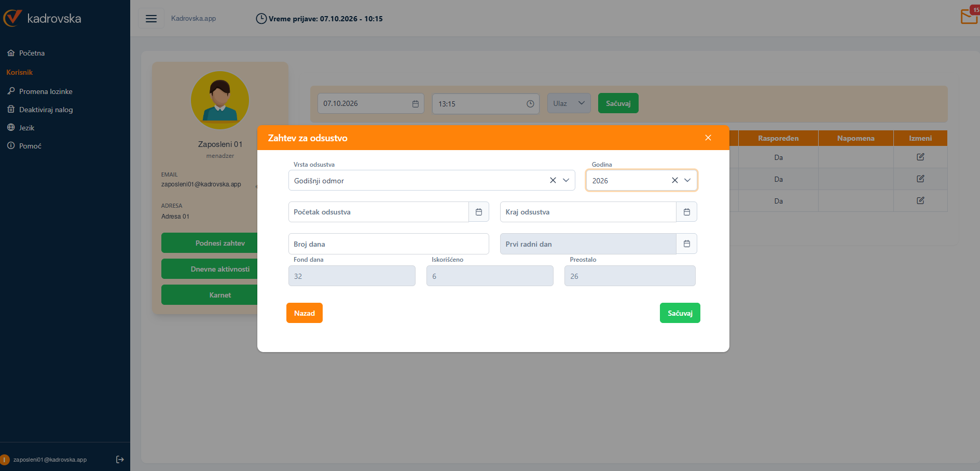Close the Zahtev za odsustvo dialog
The width and height of the screenshot is (980, 471).
708,138
